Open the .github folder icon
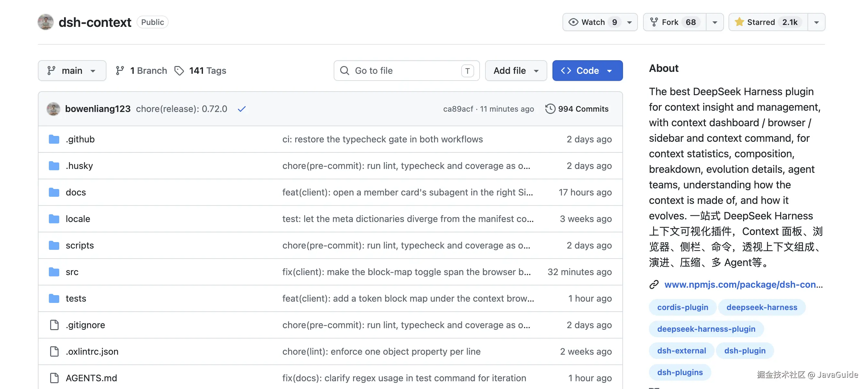This screenshot has width=868, height=389. pyautogui.click(x=54, y=139)
